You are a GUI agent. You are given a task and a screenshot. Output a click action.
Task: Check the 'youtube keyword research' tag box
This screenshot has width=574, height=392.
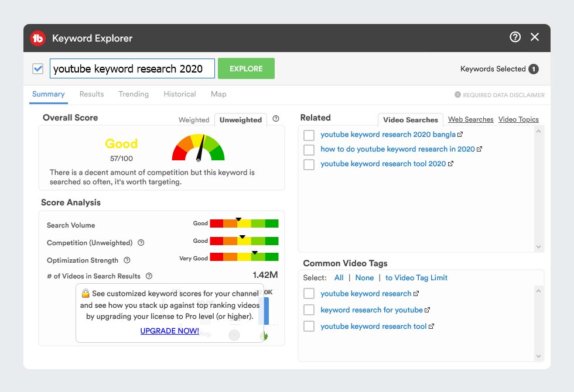click(309, 294)
